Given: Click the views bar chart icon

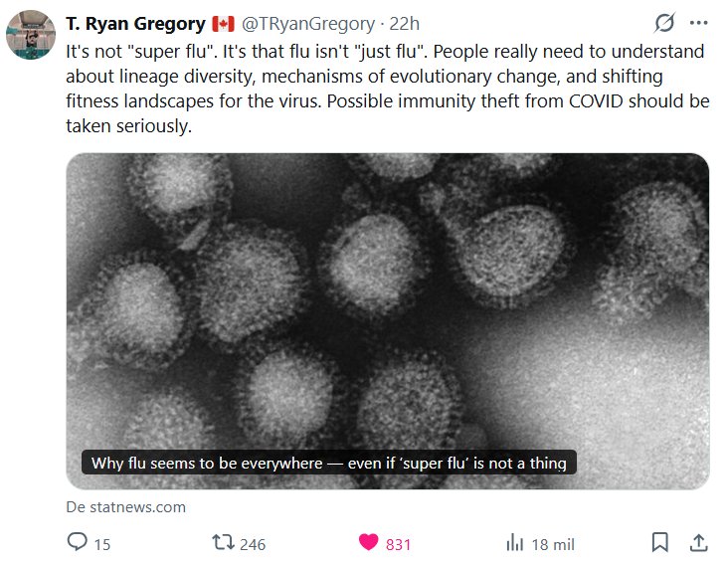Looking at the screenshot, I should tap(515, 542).
